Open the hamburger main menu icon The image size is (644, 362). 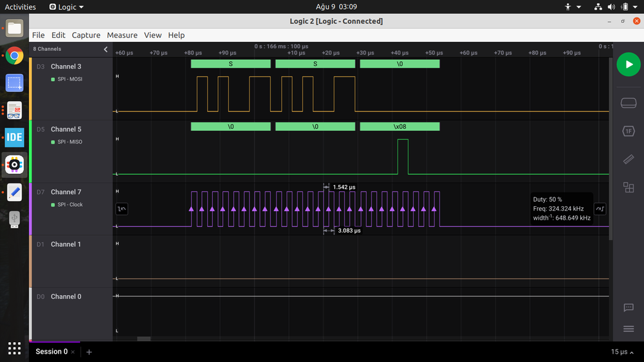629,329
